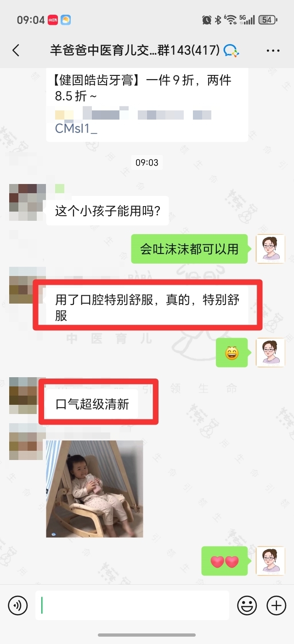Tap the chat bubble icon beside group title
Screen dimensions: 294x644
(231, 51)
